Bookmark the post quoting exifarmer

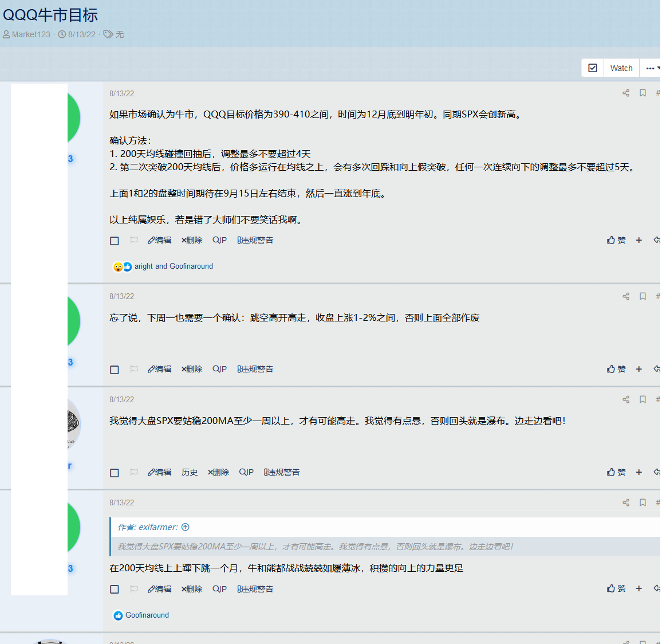tap(643, 503)
